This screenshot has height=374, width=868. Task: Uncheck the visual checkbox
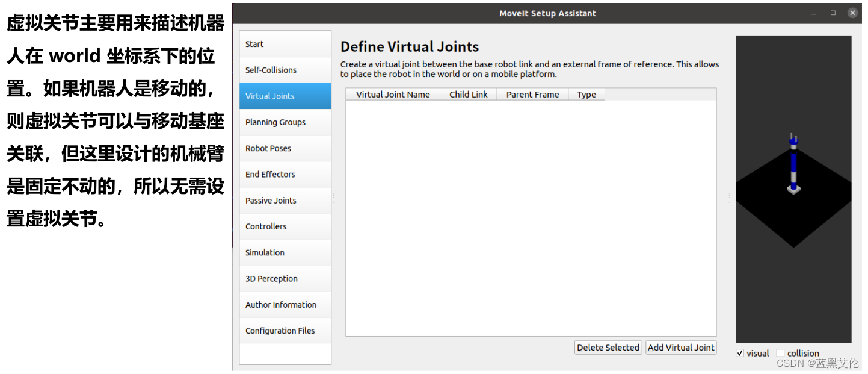point(740,354)
